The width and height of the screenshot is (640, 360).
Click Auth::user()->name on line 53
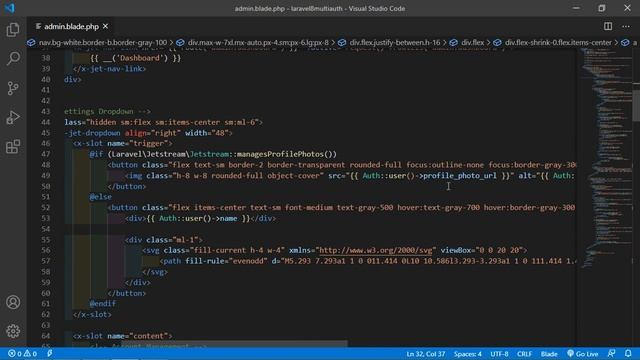pos(198,218)
